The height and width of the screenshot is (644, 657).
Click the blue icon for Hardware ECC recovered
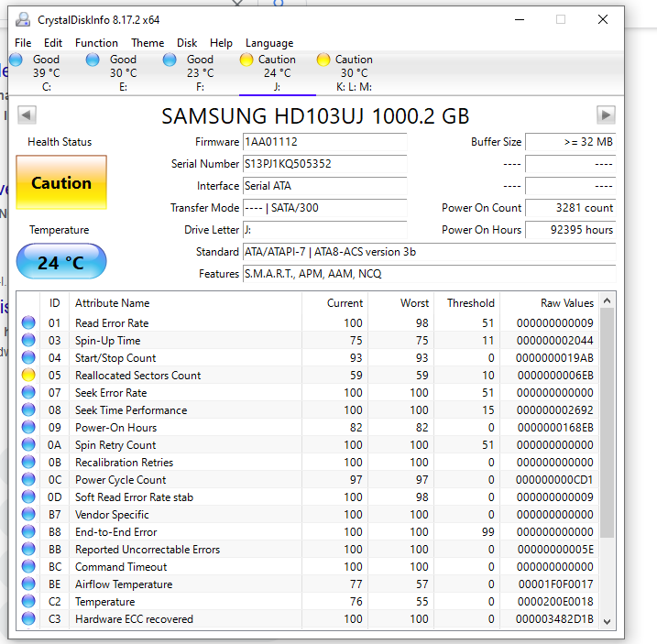point(28,619)
